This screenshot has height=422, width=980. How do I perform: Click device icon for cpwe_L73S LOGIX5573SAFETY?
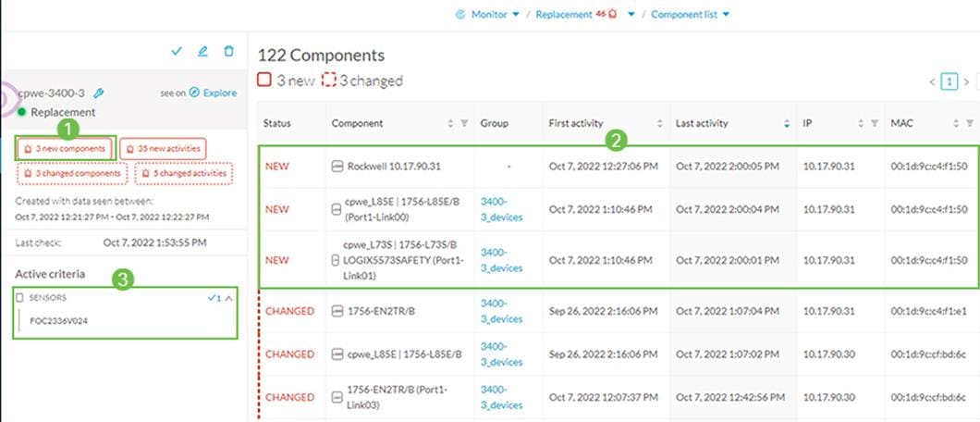point(335,261)
